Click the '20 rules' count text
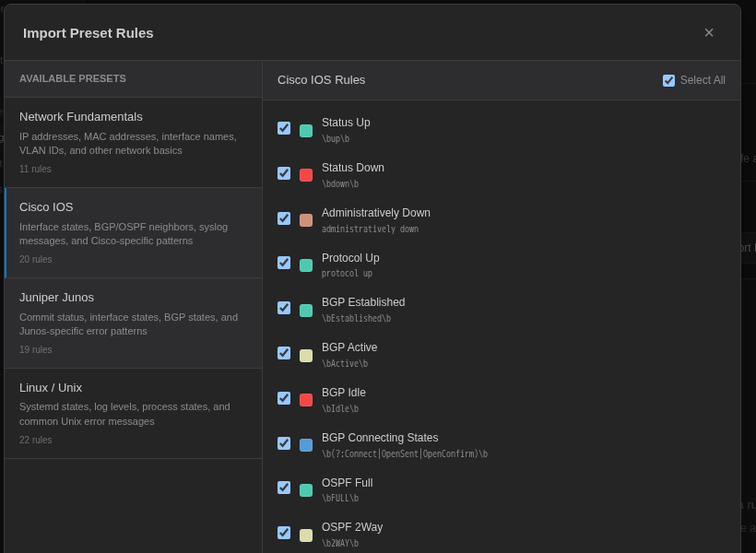The width and height of the screenshot is (756, 553). 36,259
